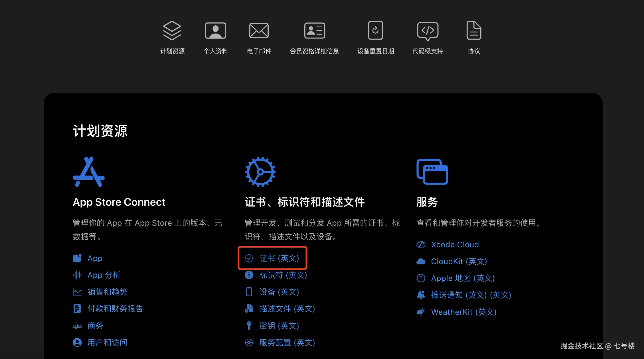The width and height of the screenshot is (644, 359).
Task: Select the 设备重置日期 icon
Action: coord(375,30)
